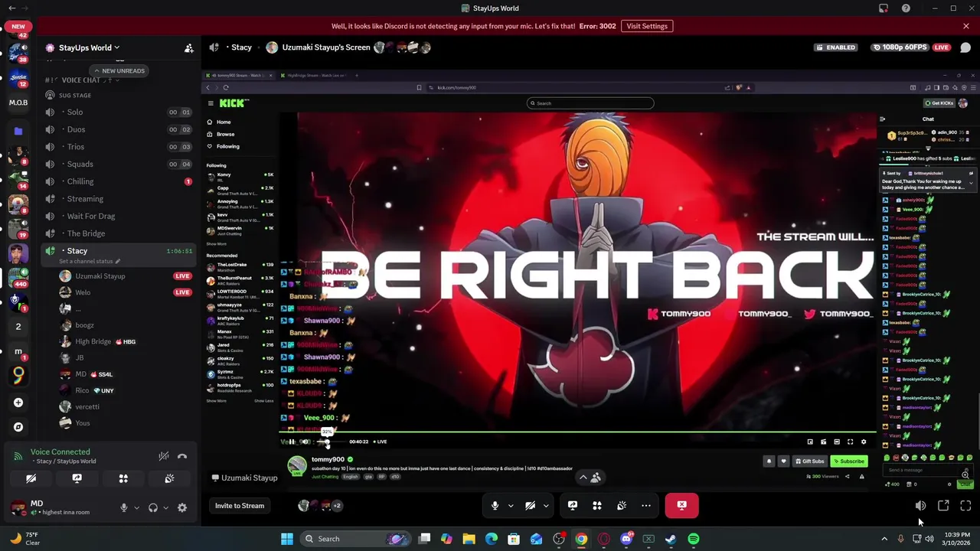
Task: Click invite people icon beside server name
Action: [188, 47]
